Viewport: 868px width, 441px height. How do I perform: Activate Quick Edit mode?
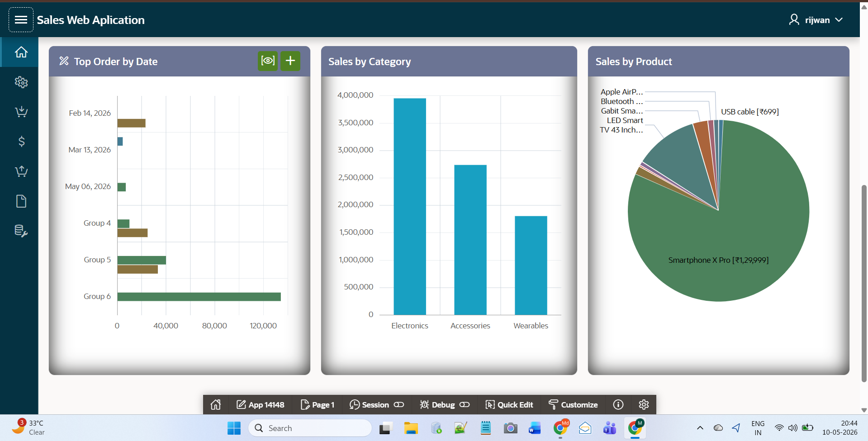tap(509, 405)
